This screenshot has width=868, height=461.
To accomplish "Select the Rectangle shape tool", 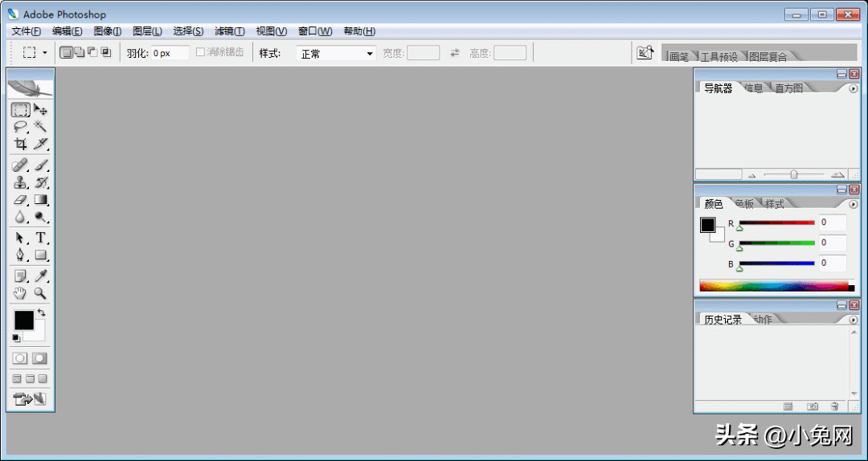I will point(40,255).
